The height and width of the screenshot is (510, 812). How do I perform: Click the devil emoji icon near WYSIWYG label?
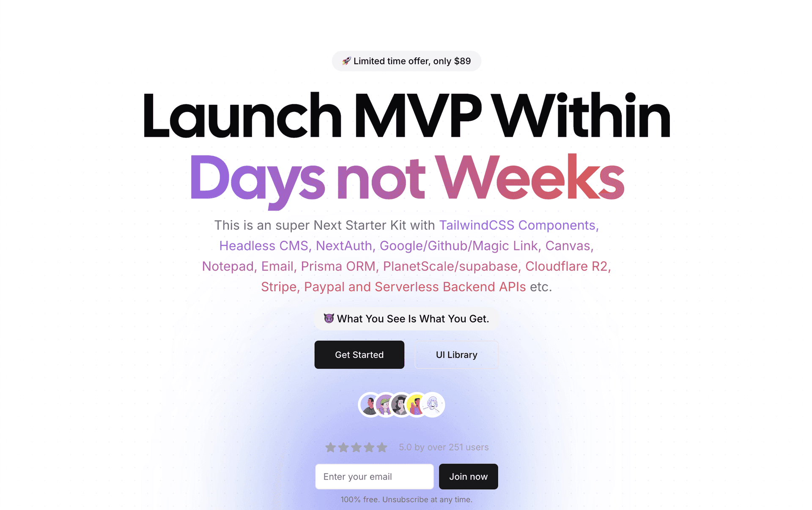point(329,319)
